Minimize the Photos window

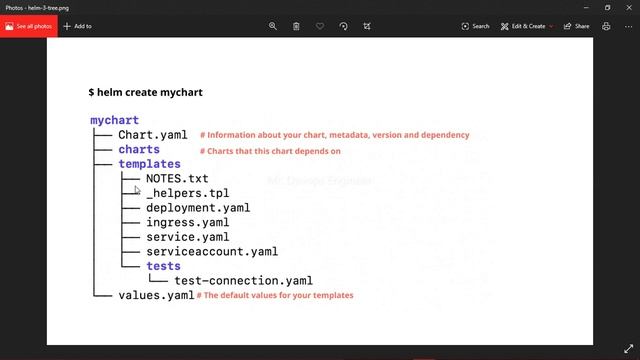[586, 7]
